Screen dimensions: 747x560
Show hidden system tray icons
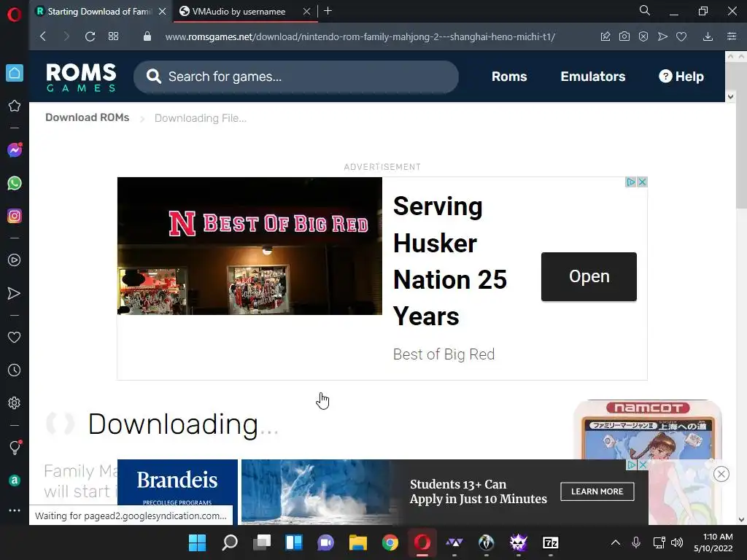(x=615, y=542)
